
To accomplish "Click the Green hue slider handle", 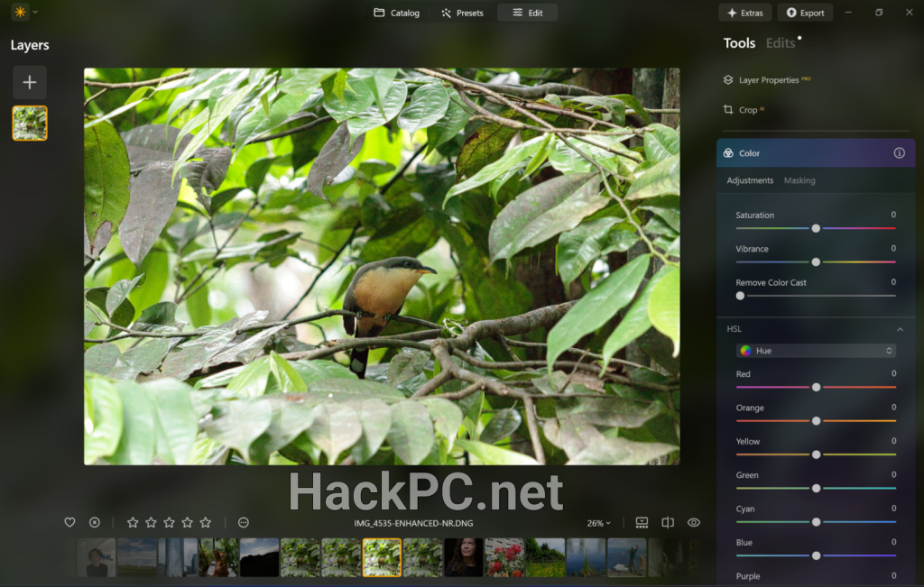I will (816, 488).
